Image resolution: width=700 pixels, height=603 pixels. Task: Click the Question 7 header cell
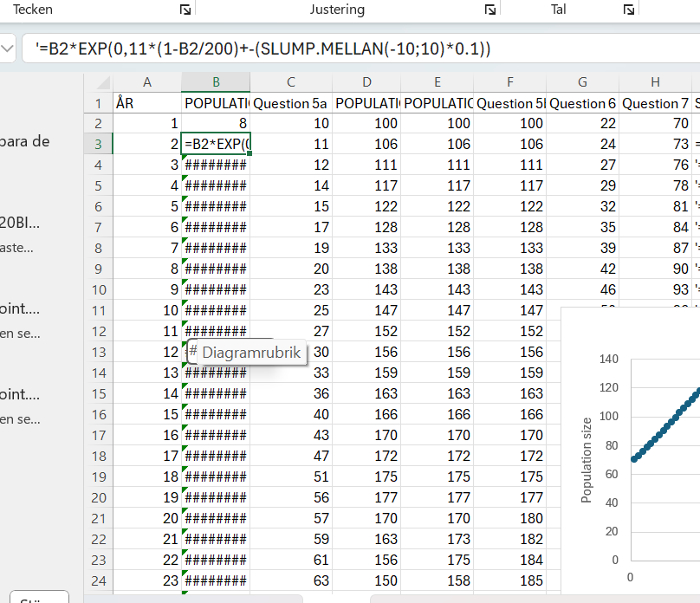pyautogui.click(x=654, y=103)
